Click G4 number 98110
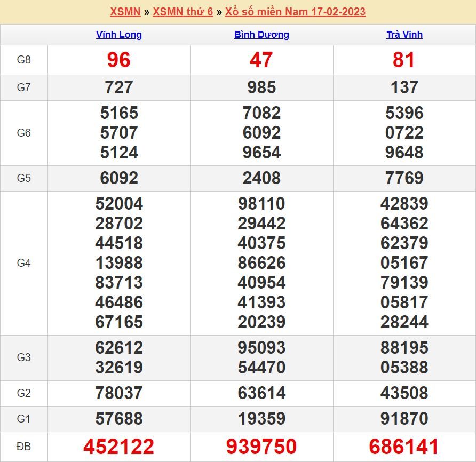This screenshot has height=462, width=476. click(x=261, y=203)
